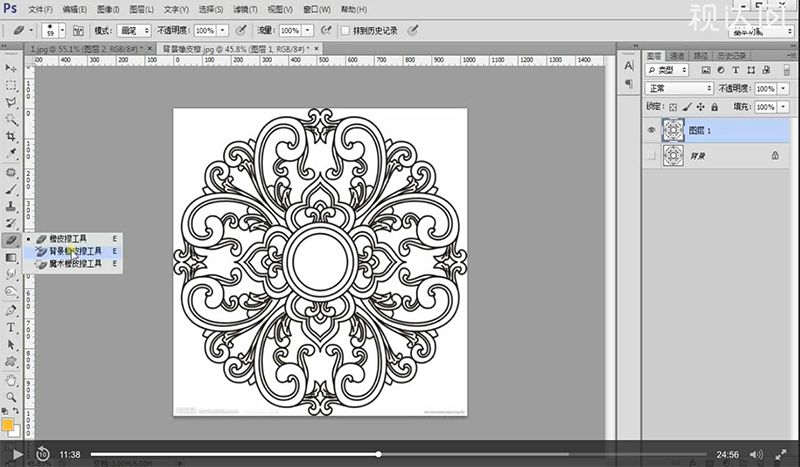
Task: Select the Eyedropper tool
Action: (11, 153)
